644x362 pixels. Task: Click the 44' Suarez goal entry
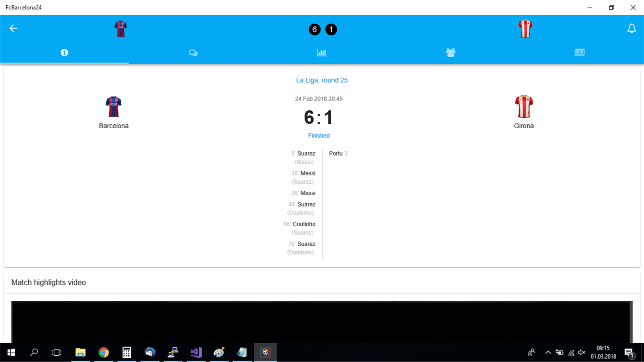pyautogui.click(x=302, y=204)
